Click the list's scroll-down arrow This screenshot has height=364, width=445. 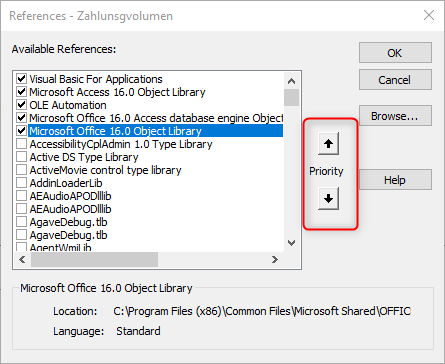pyautogui.click(x=291, y=243)
